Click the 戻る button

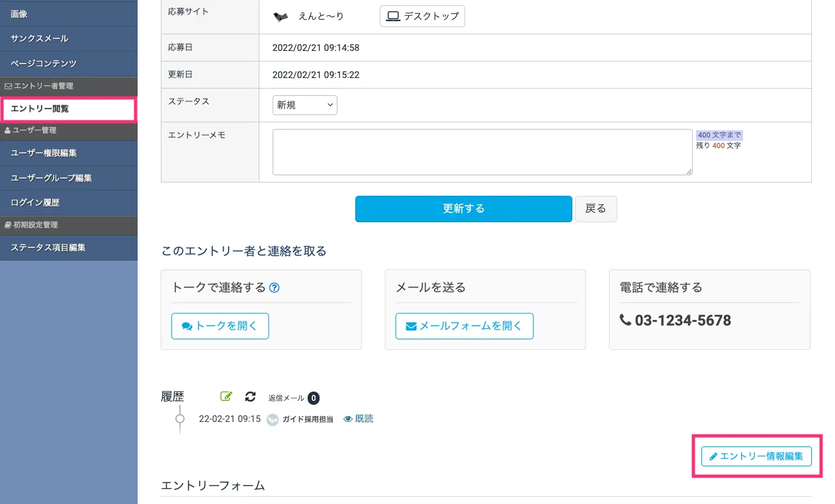595,209
